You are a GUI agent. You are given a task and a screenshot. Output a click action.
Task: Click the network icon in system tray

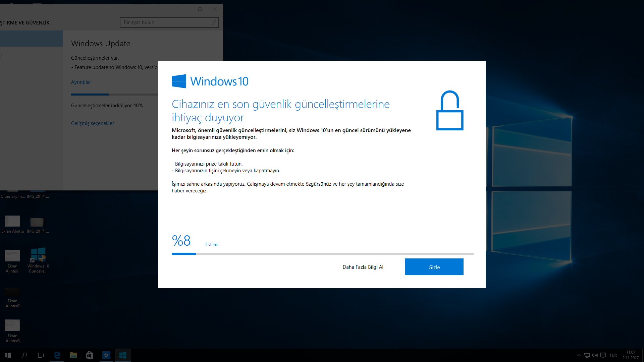(x=587, y=355)
